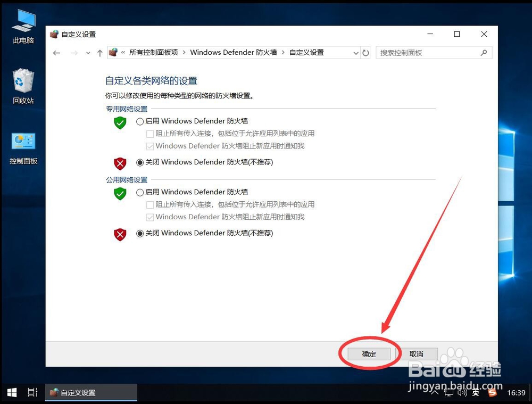The width and height of the screenshot is (532, 404).
Task: Toggle notify checkbox under 公用网络设置
Action: 150,217
